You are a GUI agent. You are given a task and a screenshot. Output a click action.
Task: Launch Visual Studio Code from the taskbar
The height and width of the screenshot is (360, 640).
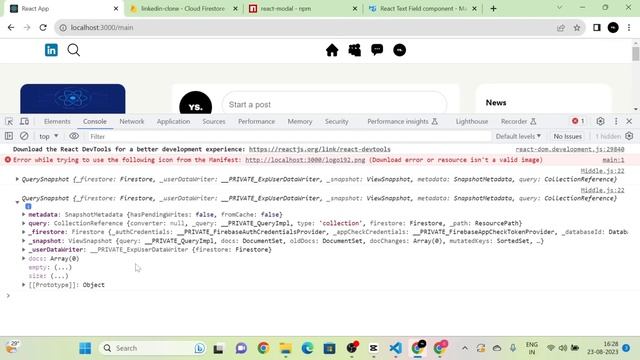[x=395, y=348]
